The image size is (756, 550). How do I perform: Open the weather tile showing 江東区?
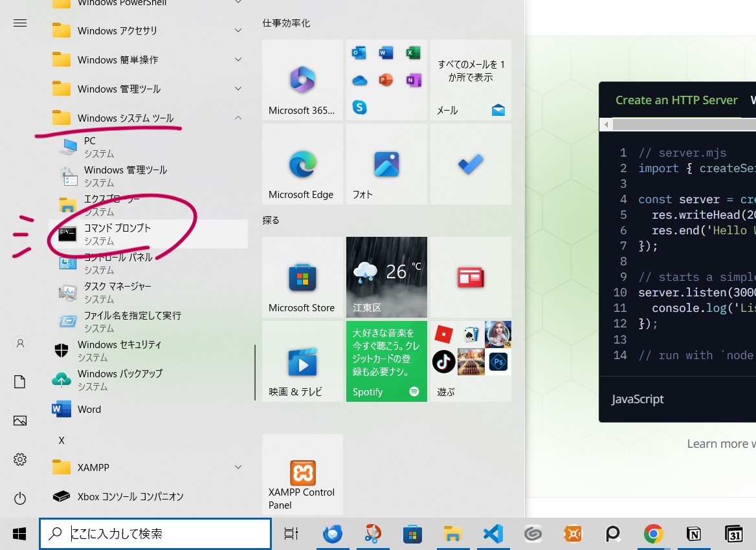click(386, 277)
